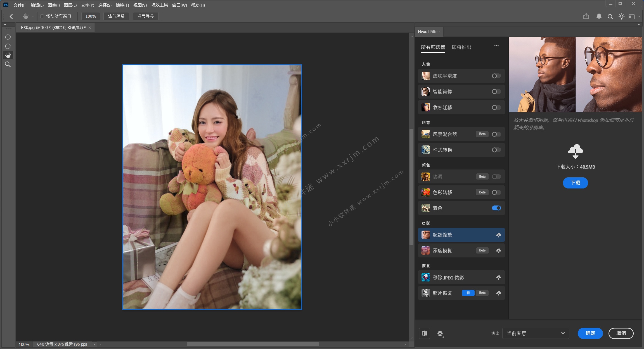Click the subtract minus circle tool
644x349 pixels.
(8, 46)
